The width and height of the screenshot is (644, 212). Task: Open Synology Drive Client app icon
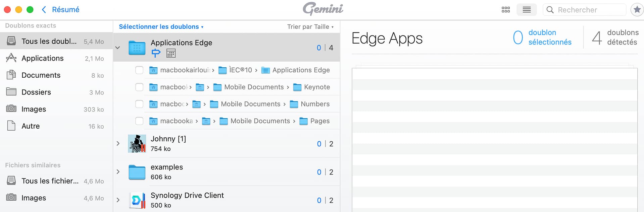point(137,200)
